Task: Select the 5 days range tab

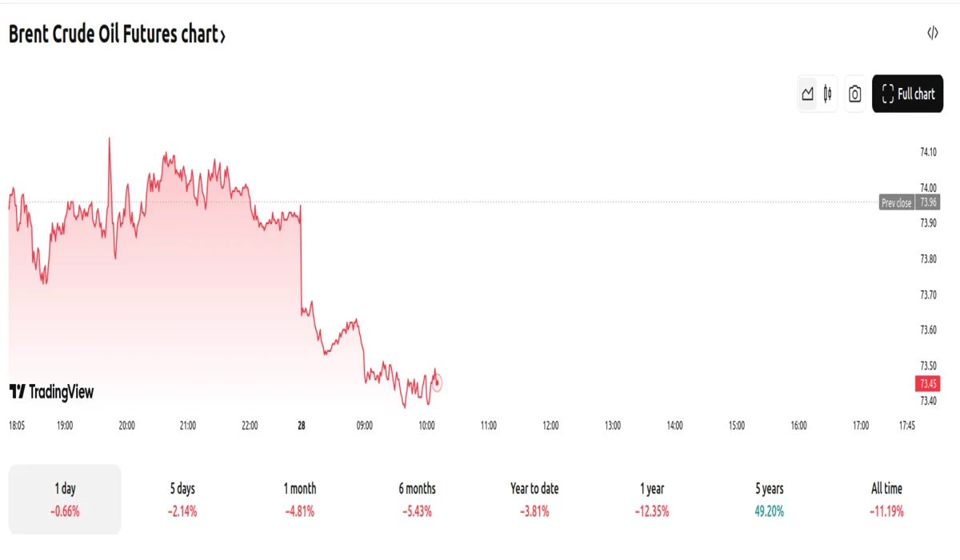Action: click(182, 498)
